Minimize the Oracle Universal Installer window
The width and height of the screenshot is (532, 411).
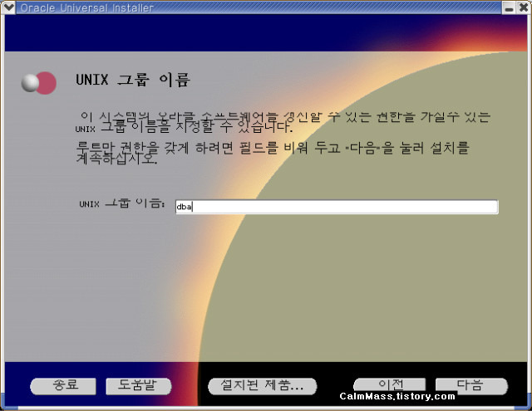click(509, 7)
